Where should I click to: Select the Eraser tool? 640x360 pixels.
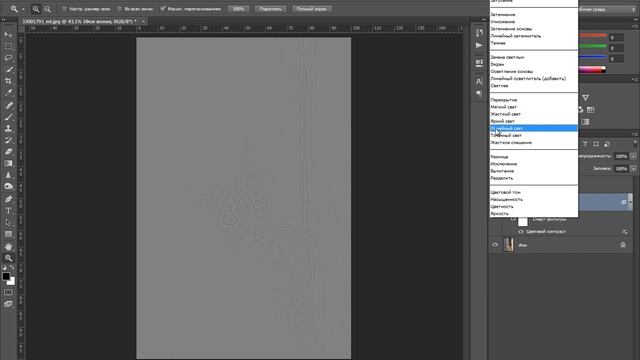click(8, 151)
